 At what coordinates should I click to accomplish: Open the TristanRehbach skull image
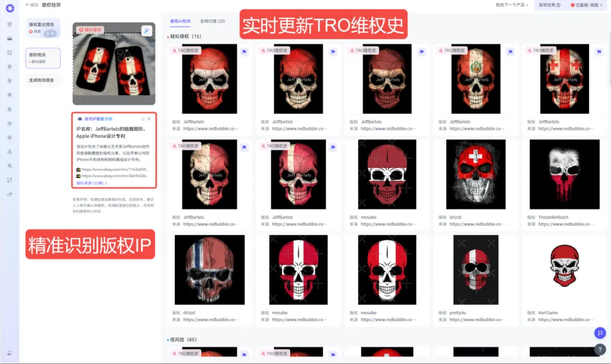coord(564,175)
